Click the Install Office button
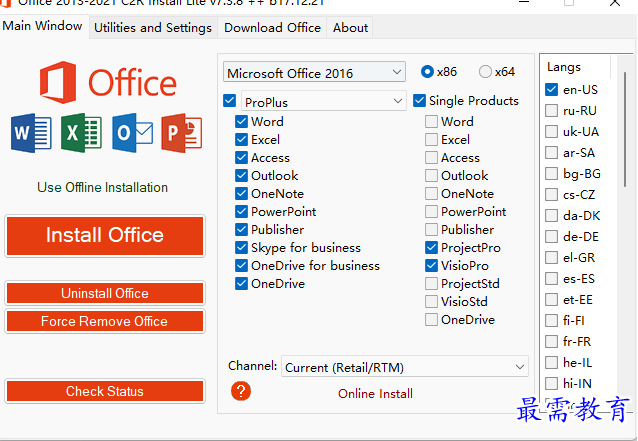The height and width of the screenshot is (441, 638). [x=105, y=236]
